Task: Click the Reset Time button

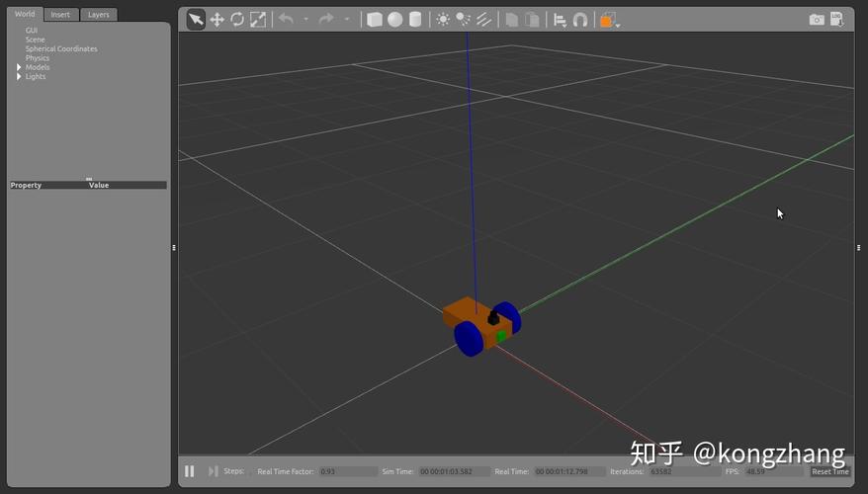Action: 829,472
